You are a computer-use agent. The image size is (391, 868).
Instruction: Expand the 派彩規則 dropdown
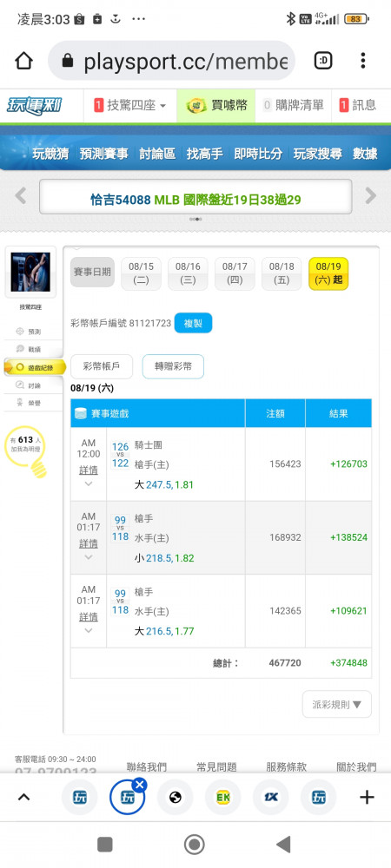(x=337, y=704)
